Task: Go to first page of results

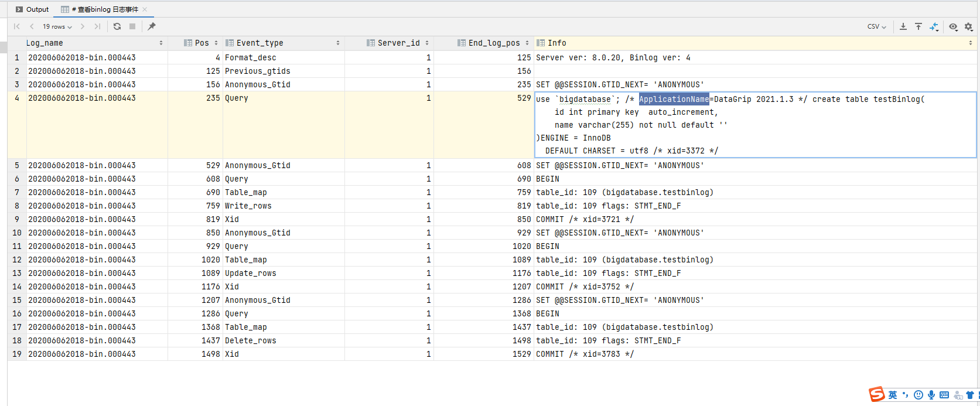Action: click(x=16, y=26)
